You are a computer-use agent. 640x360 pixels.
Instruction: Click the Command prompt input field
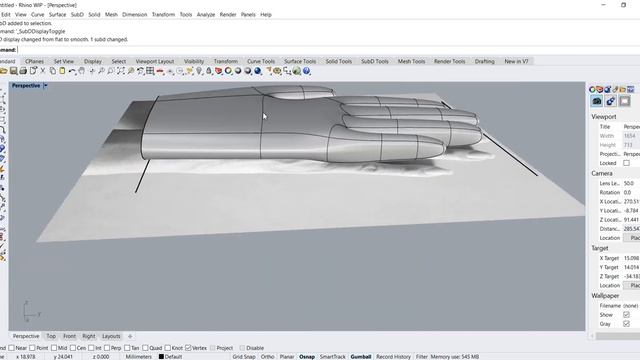(327, 50)
